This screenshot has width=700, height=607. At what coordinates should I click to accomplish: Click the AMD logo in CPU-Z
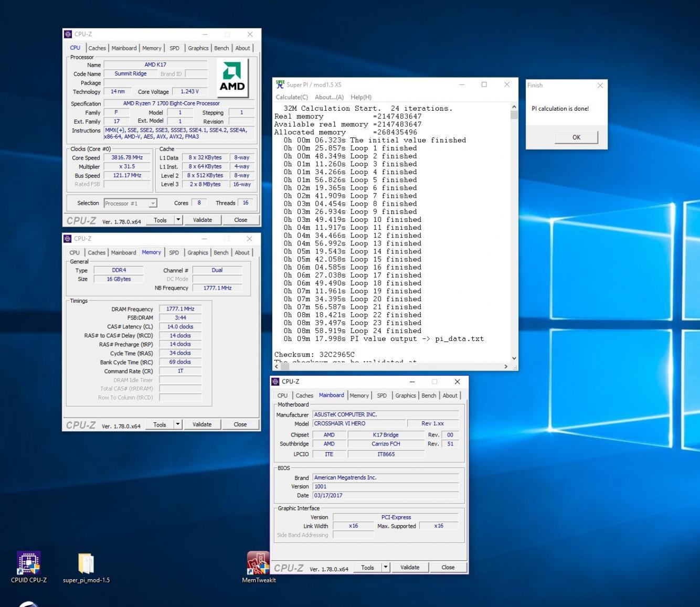[232, 78]
